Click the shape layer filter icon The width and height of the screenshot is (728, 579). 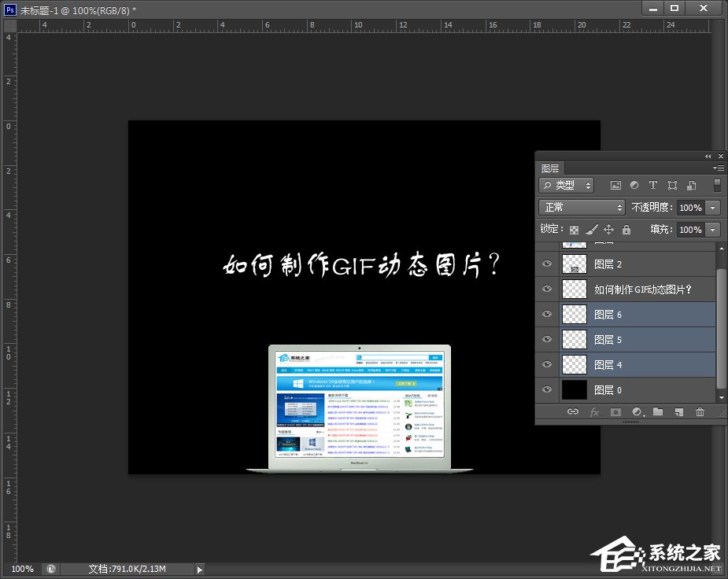click(x=674, y=185)
